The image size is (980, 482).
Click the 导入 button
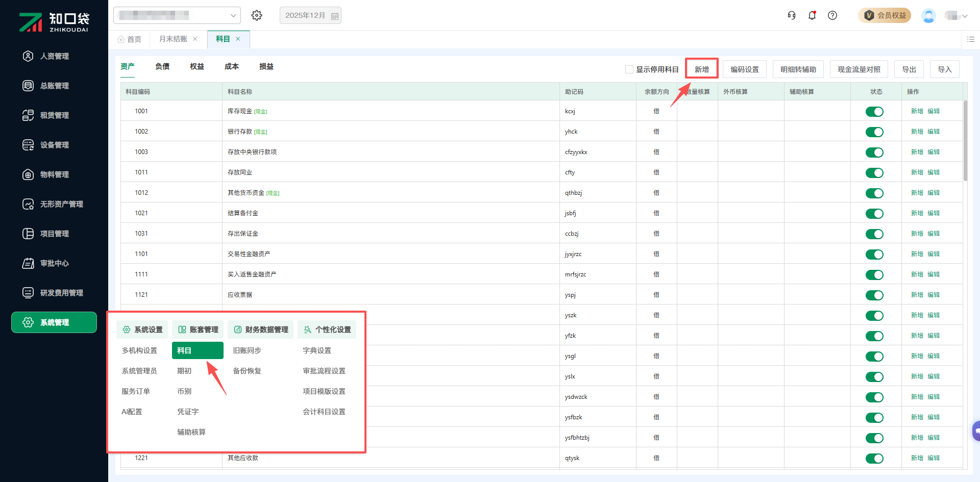(x=945, y=69)
